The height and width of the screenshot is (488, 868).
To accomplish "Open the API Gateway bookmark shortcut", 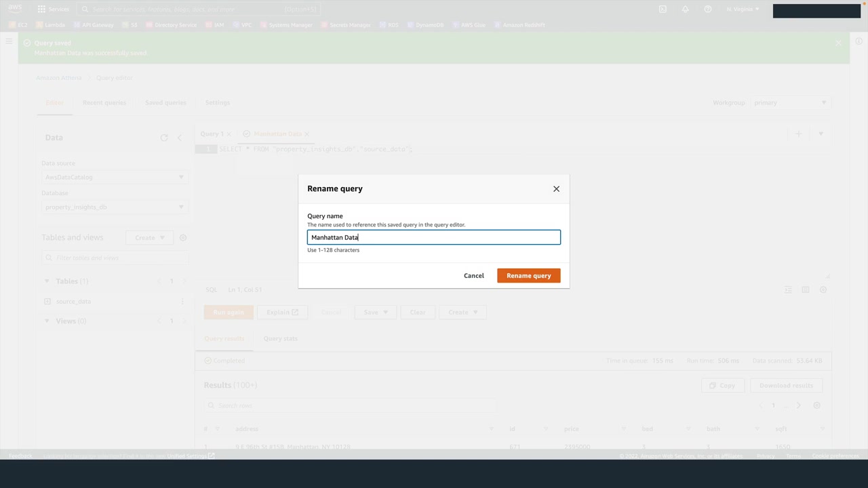I will [x=94, y=25].
